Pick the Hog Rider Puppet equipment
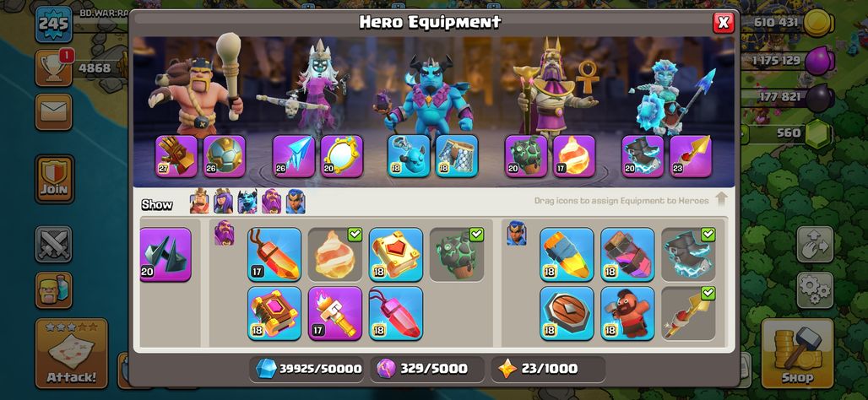 pos(627,312)
